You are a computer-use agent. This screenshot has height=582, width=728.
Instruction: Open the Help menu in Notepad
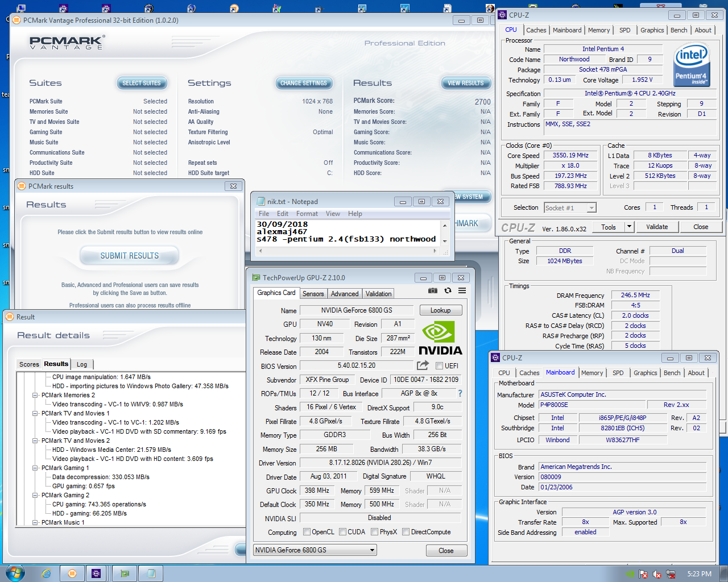355,214
